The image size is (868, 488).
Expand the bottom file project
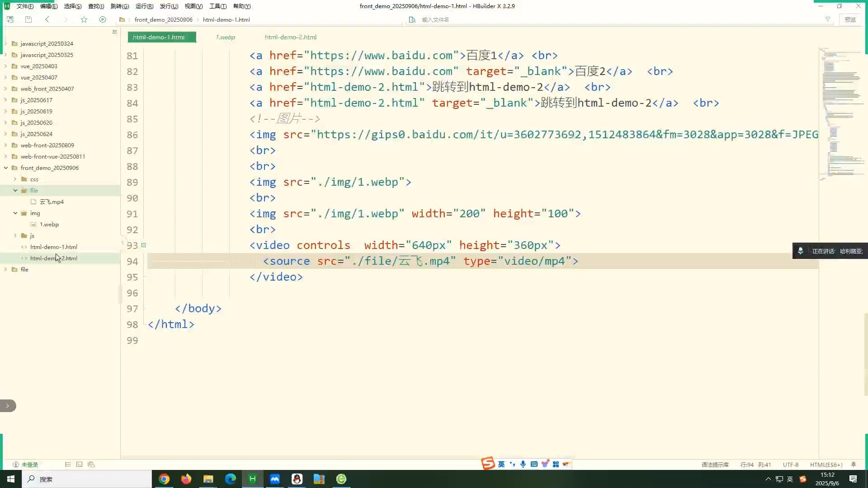point(6,269)
